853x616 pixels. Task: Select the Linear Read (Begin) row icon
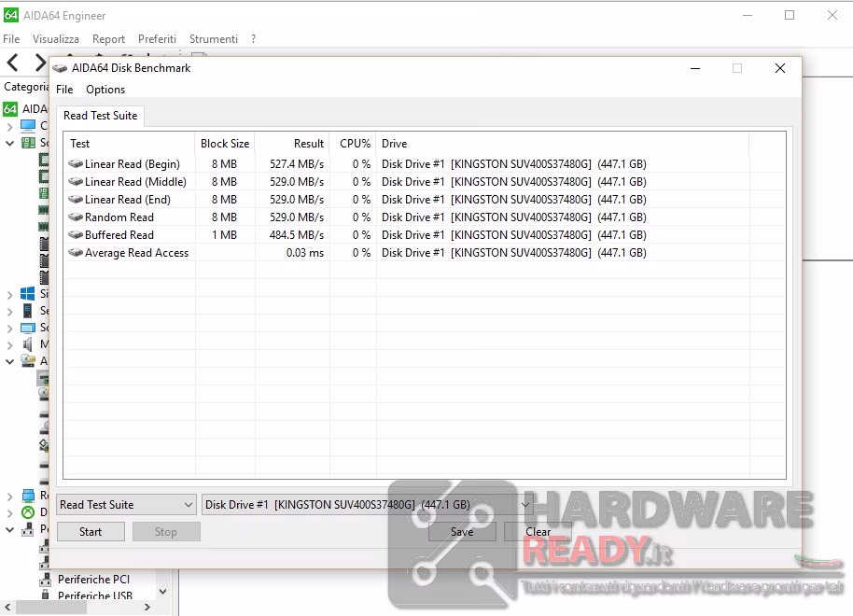(76, 163)
